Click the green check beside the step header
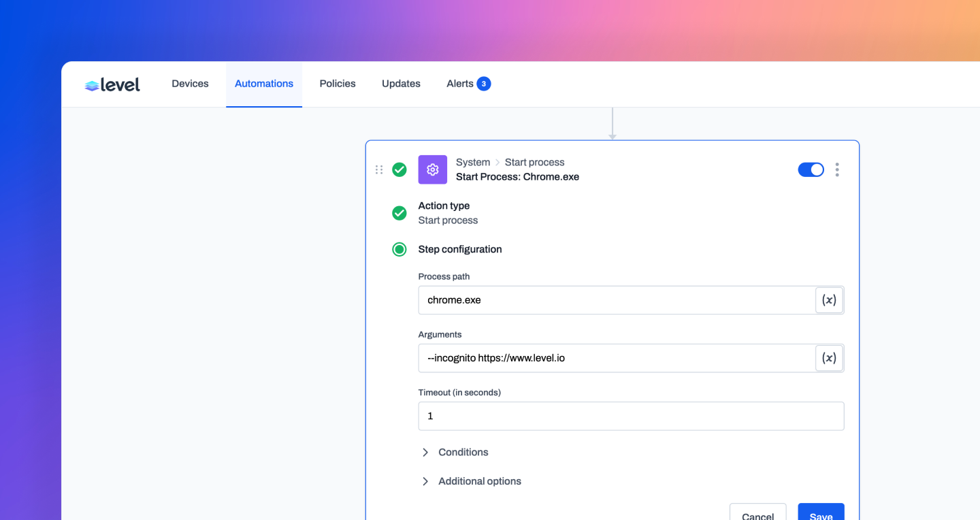980x520 pixels. [399, 169]
